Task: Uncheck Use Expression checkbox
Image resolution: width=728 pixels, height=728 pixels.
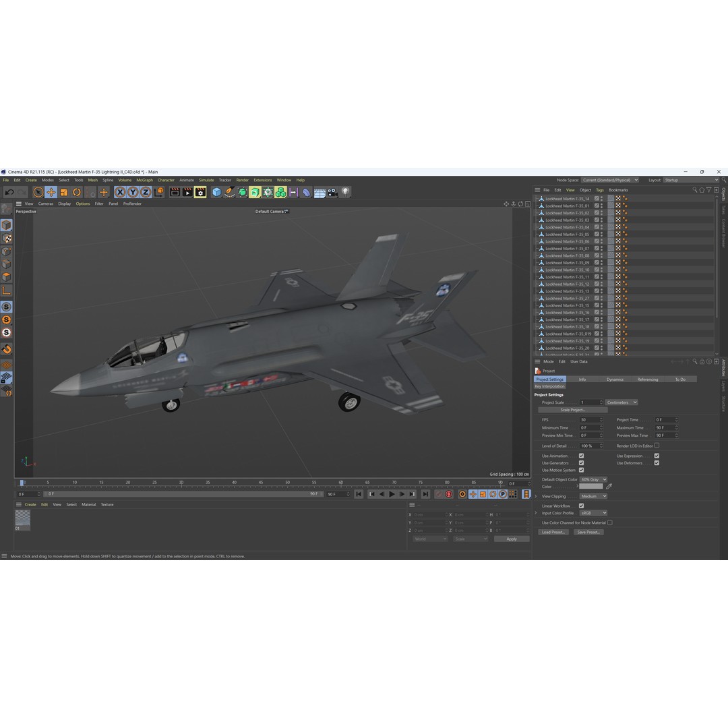Action: click(657, 456)
